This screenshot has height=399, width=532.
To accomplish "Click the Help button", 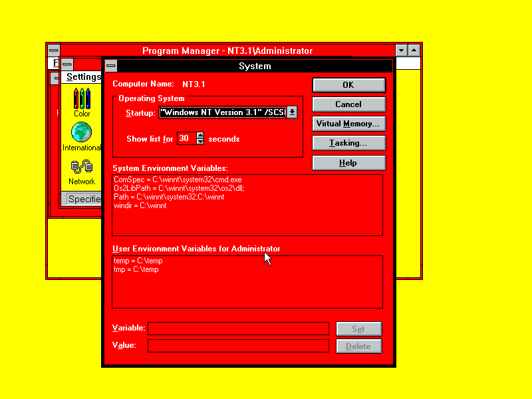I will [x=348, y=163].
